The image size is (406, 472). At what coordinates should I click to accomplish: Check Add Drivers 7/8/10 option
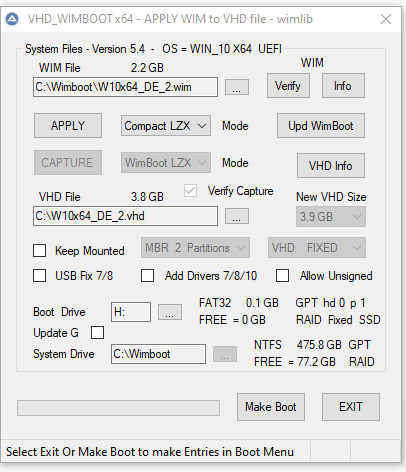pos(147,276)
